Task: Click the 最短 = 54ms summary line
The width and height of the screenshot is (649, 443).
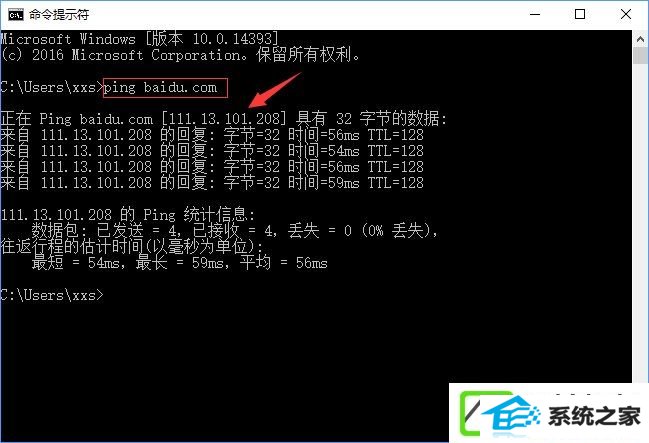Action: click(180, 263)
